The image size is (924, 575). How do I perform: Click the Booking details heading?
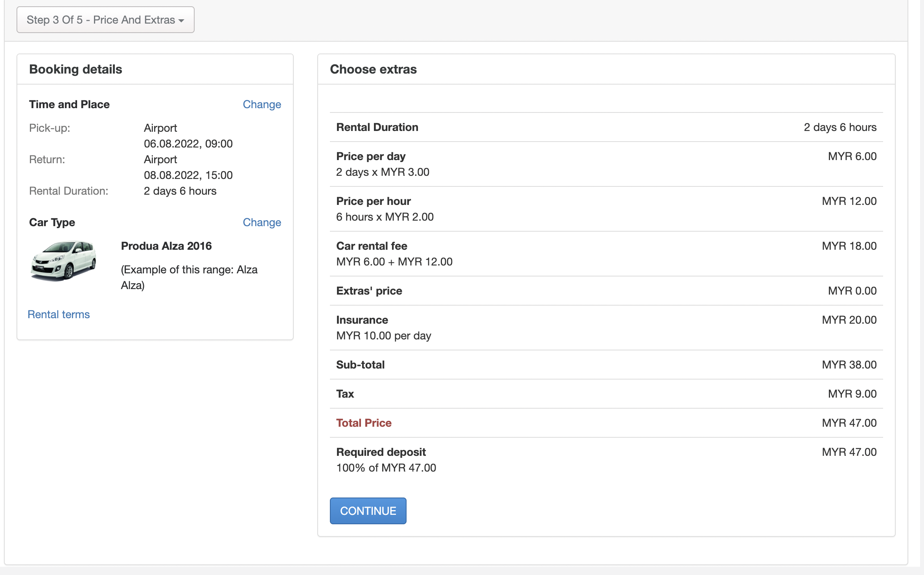pyautogui.click(x=75, y=69)
